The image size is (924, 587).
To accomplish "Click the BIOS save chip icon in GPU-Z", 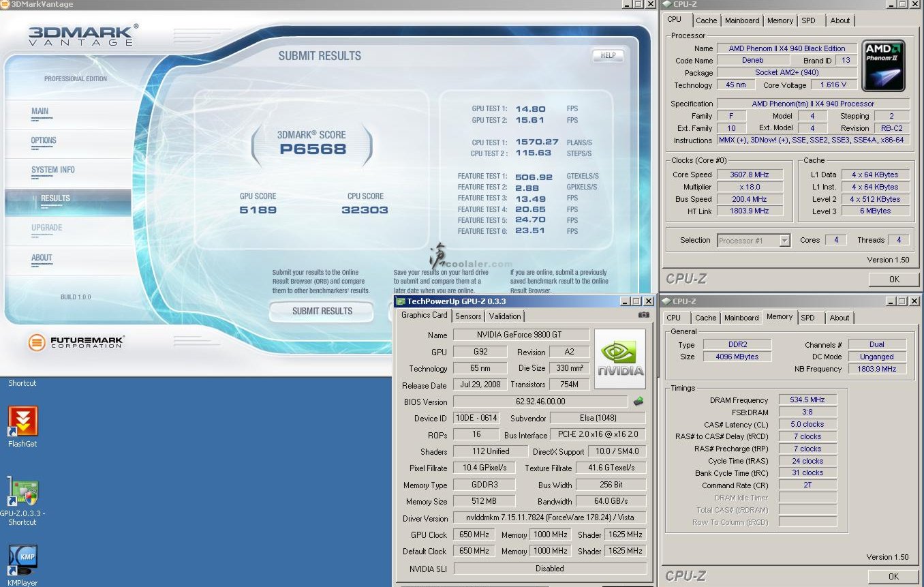I will pyautogui.click(x=638, y=402).
